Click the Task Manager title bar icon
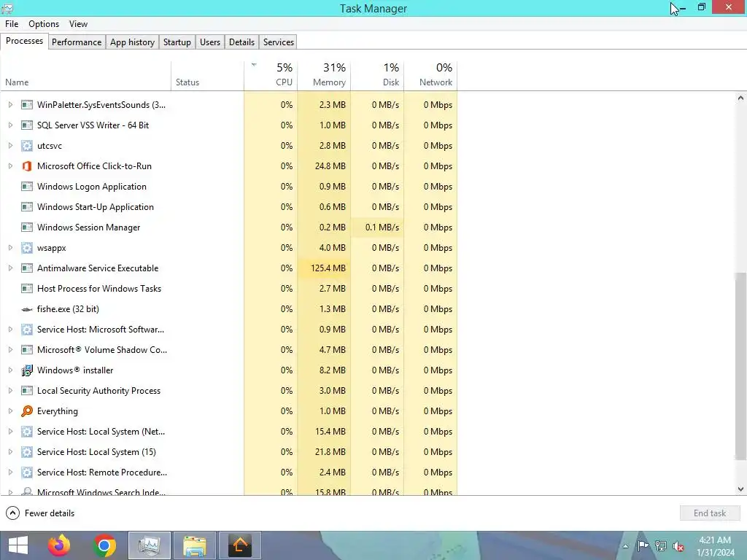The height and width of the screenshot is (560, 747). coord(7,8)
